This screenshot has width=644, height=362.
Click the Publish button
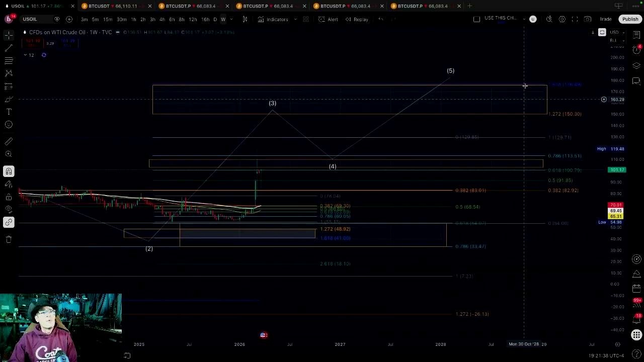(x=630, y=19)
